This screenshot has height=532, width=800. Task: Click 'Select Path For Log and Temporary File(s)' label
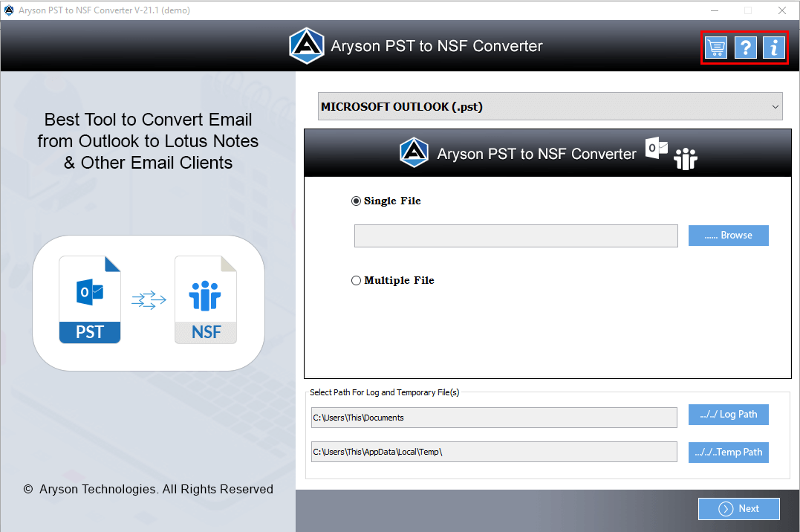click(x=384, y=392)
